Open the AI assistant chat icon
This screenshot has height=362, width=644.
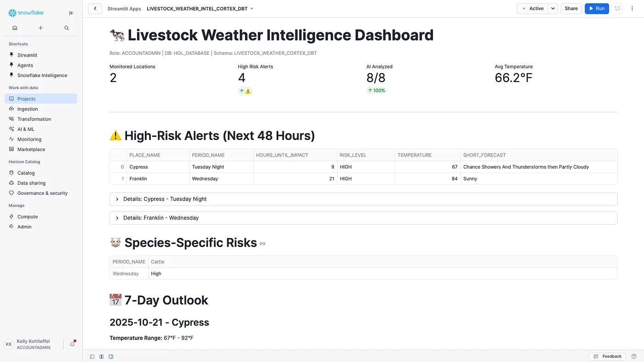617,8
